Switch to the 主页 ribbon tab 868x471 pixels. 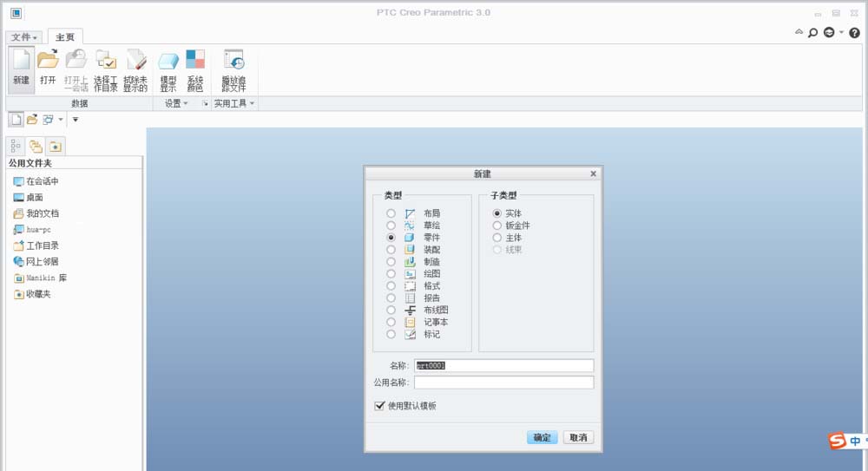65,37
